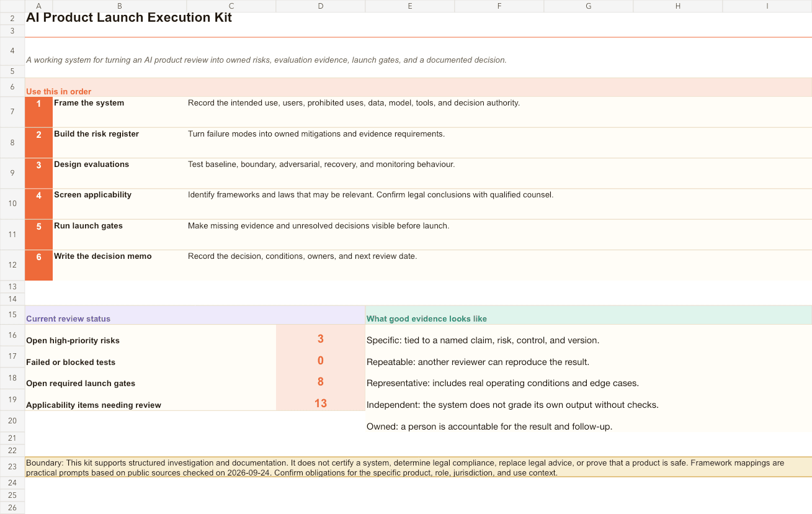The image size is (812, 514).
Task: Click the orange step number 1 cell
Action: 39,112
